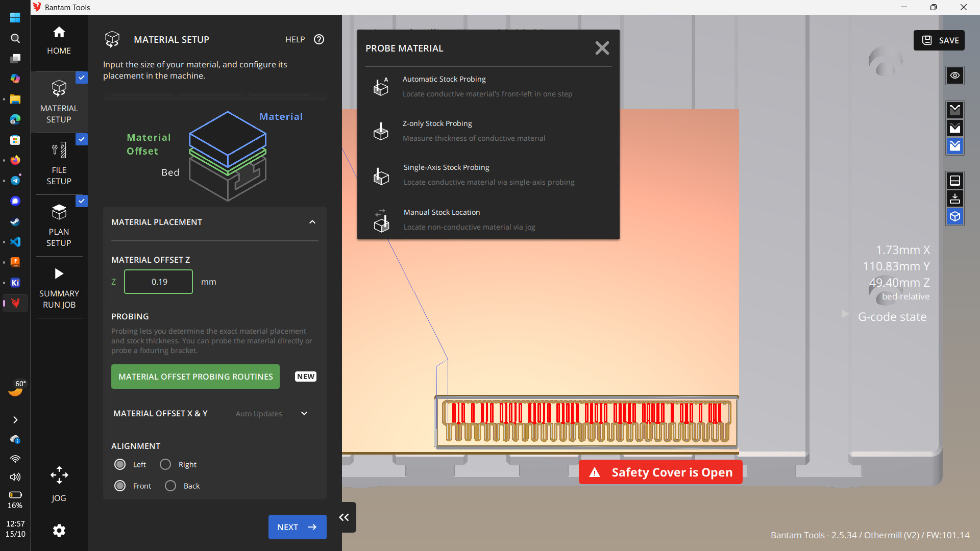Expand Material Offset X & Y section

coord(304,413)
